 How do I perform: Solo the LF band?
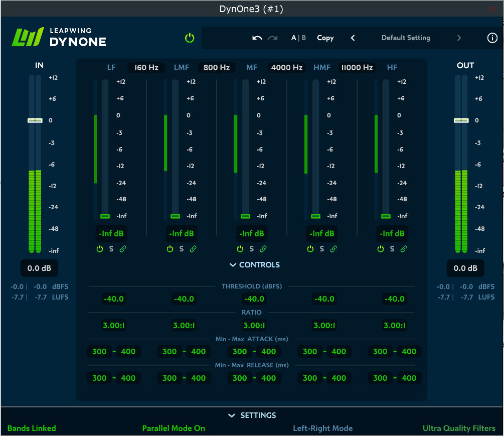click(x=111, y=249)
